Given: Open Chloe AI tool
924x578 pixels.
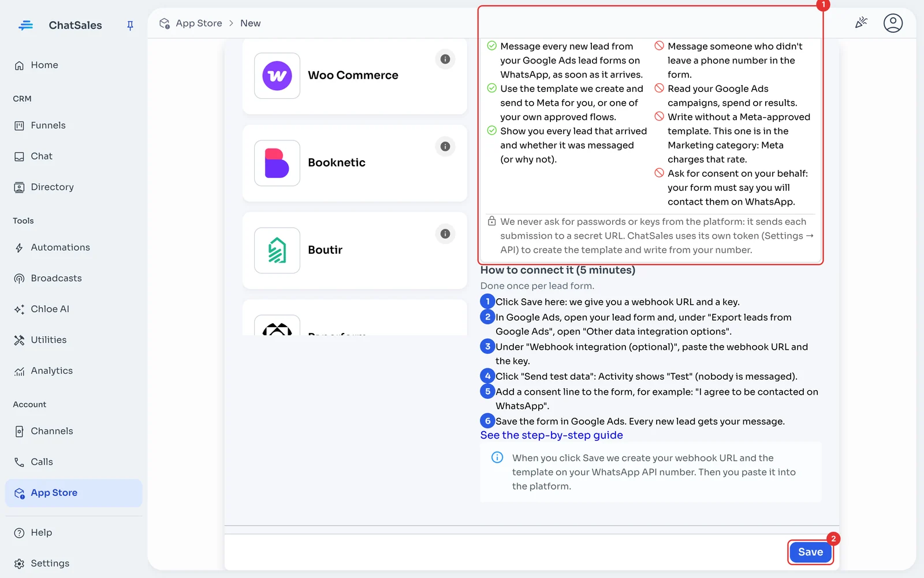Looking at the screenshot, I should (x=74, y=309).
